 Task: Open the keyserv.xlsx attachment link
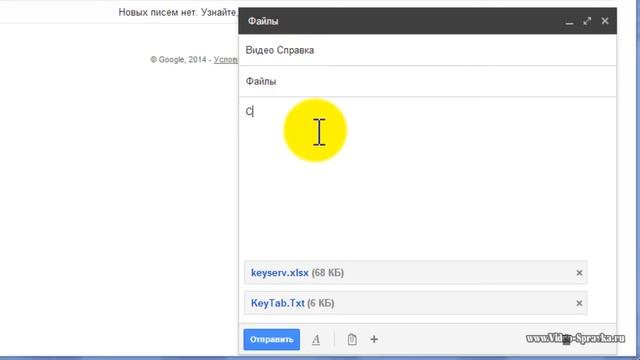[x=280, y=273]
